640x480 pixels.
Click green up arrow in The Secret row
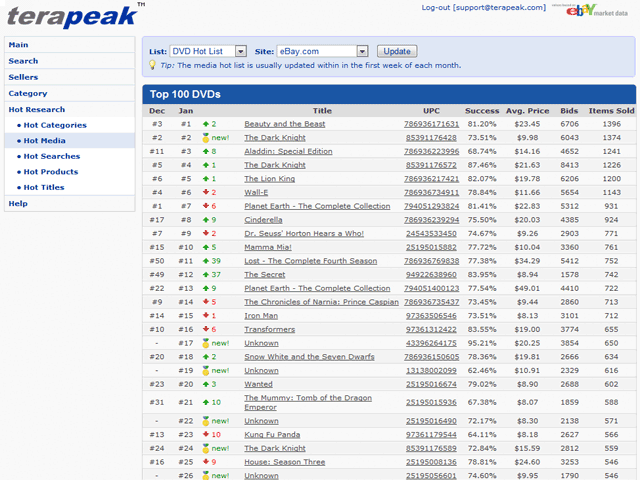(206, 274)
